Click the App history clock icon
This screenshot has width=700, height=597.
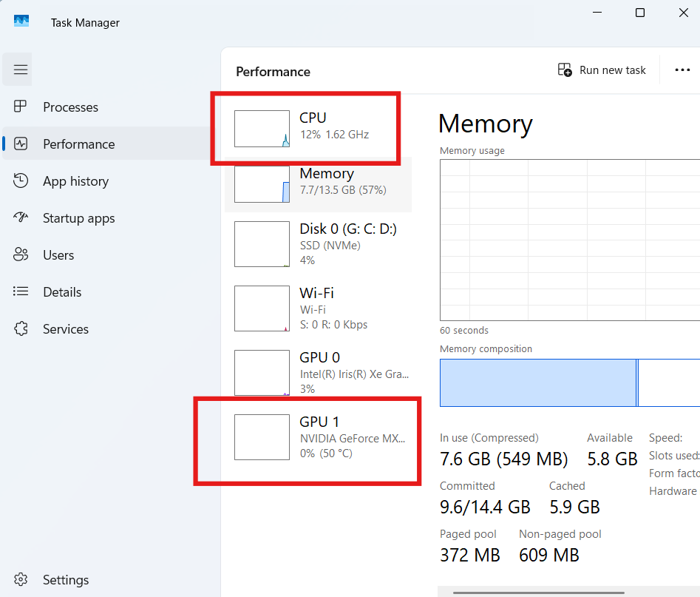pos(21,181)
